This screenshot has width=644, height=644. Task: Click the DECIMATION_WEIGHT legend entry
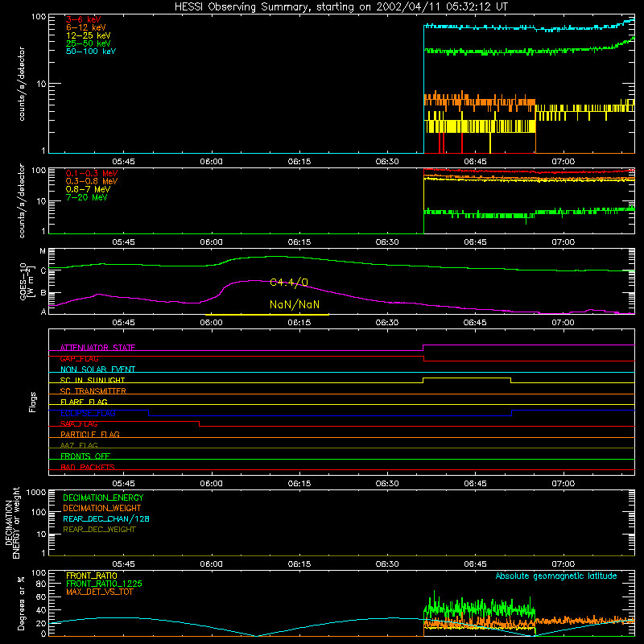click(x=102, y=508)
